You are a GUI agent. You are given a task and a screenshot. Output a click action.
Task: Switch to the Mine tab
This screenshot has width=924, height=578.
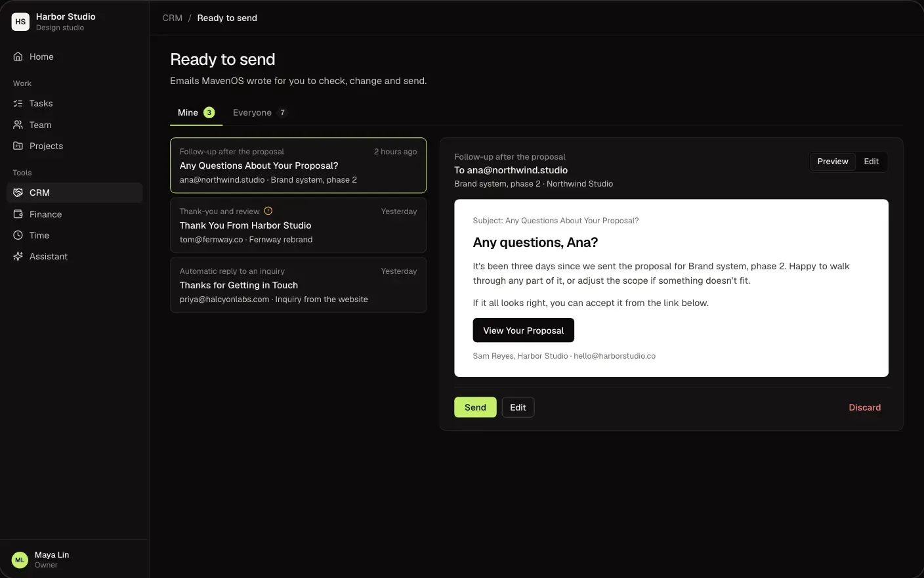[x=196, y=112]
